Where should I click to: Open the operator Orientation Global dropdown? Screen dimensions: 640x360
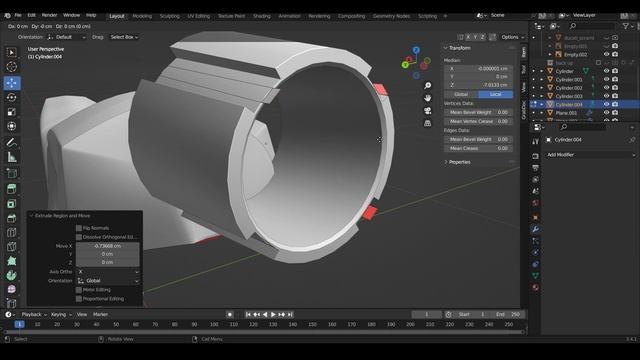108,281
